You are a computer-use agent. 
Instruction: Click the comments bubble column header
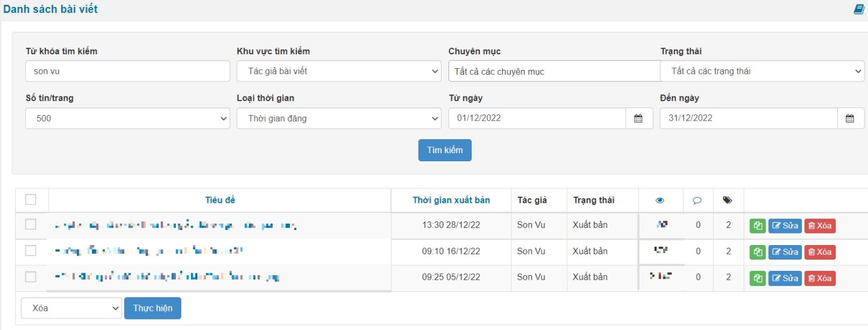click(697, 201)
